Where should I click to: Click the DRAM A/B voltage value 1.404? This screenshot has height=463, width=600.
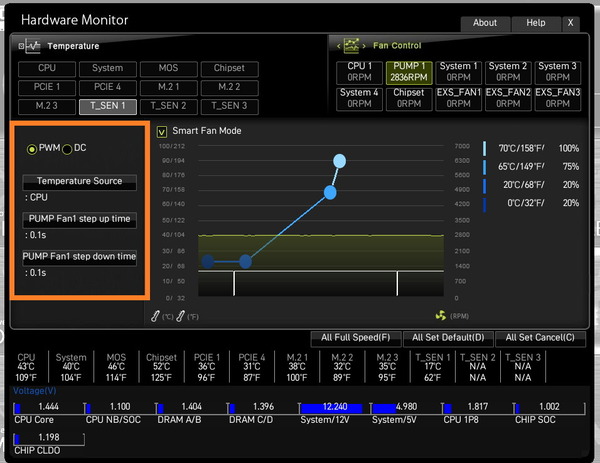(x=191, y=407)
